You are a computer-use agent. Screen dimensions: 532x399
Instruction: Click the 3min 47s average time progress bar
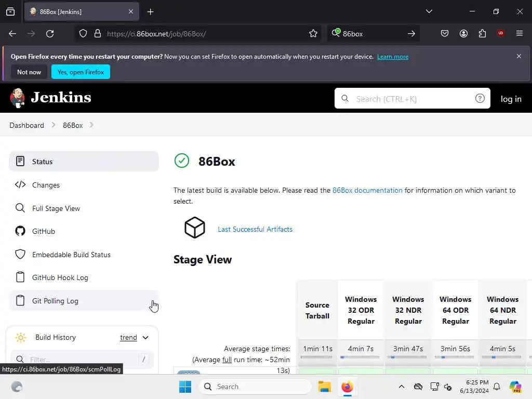(407, 357)
